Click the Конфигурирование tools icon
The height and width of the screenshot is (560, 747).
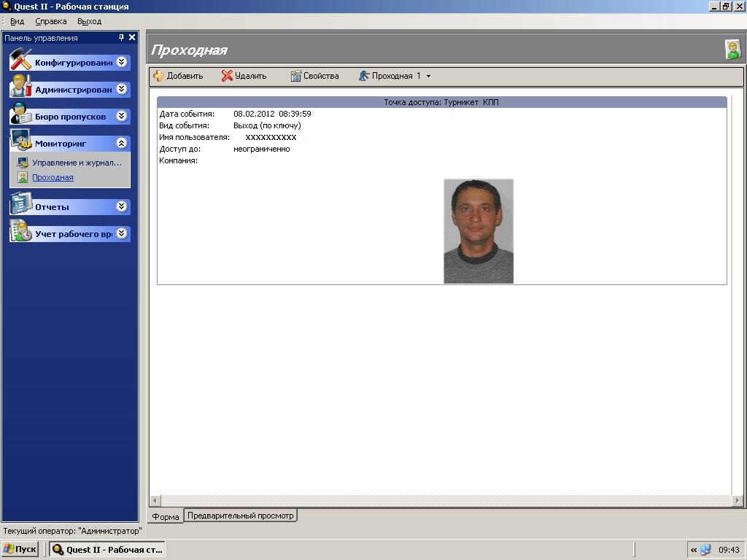[20, 61]
